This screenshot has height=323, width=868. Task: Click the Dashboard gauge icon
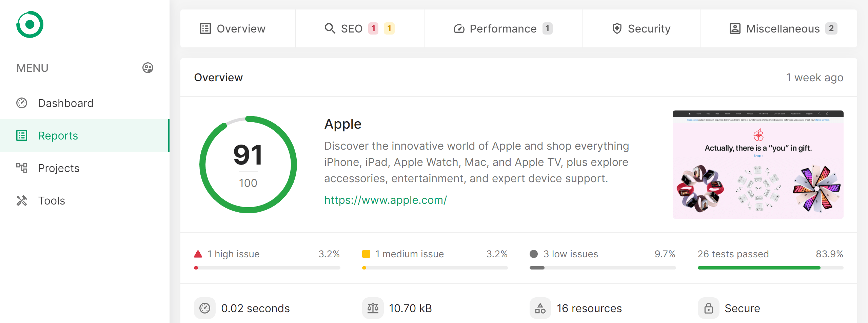(x=22, y=103)
